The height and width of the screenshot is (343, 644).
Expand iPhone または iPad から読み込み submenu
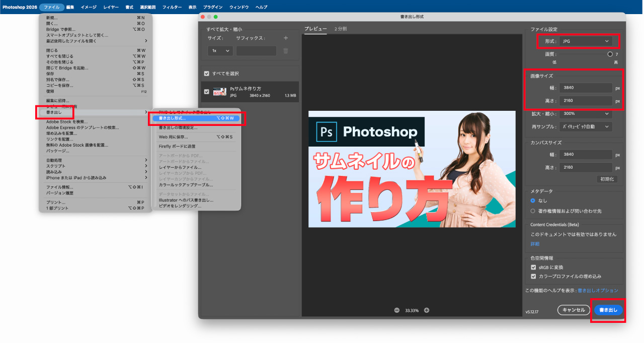tap(97, 178)
